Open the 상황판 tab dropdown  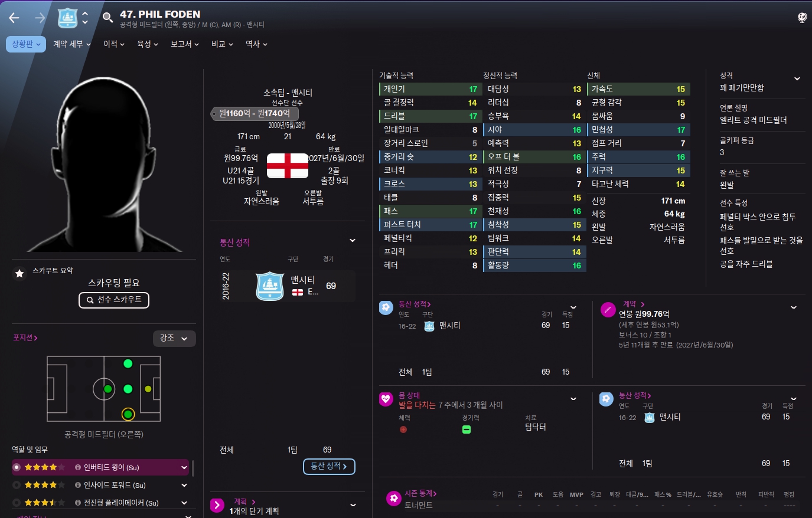point(26,44)
